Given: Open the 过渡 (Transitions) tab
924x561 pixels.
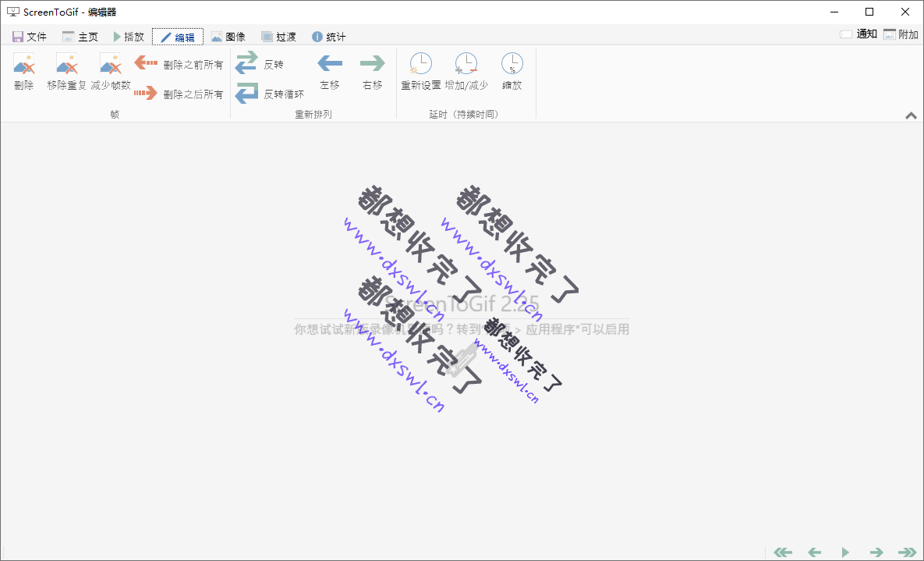Looking at the screenshot, I should [x=278, y=37].
